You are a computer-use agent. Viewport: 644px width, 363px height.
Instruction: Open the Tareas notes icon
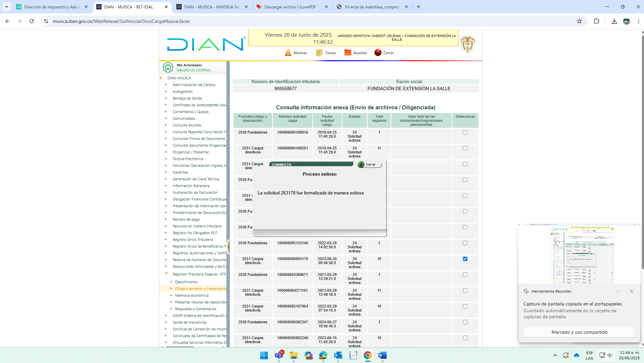pos(319,53)
